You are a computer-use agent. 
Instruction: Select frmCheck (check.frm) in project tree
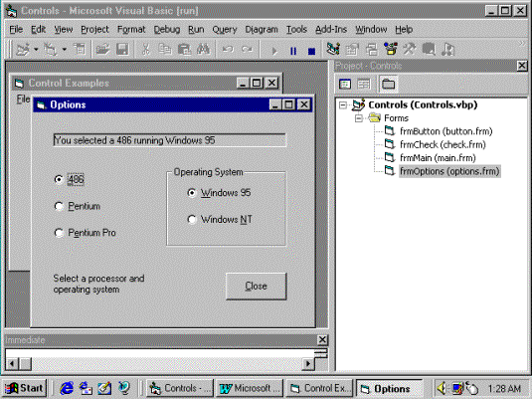[x=443, y=144]
